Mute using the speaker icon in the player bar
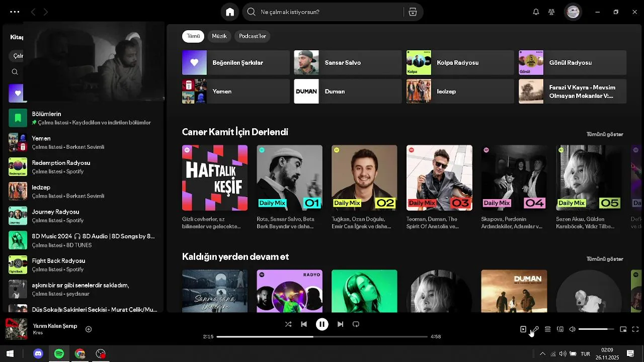The width and height of the screenshot is (644, 362). (x=572, y=329)
